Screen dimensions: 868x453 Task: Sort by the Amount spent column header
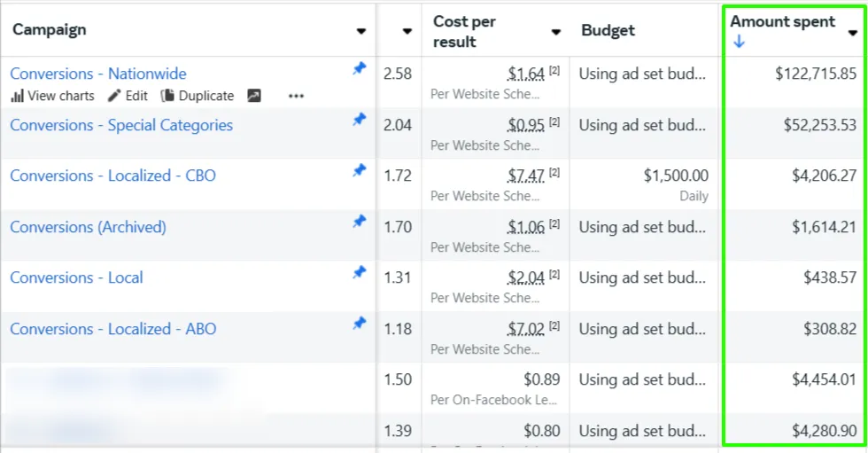tap(782, 22)
